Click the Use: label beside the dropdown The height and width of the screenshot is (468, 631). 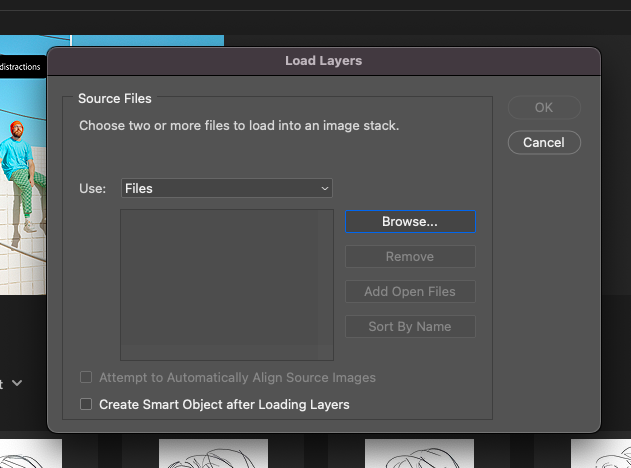[92, 188]
